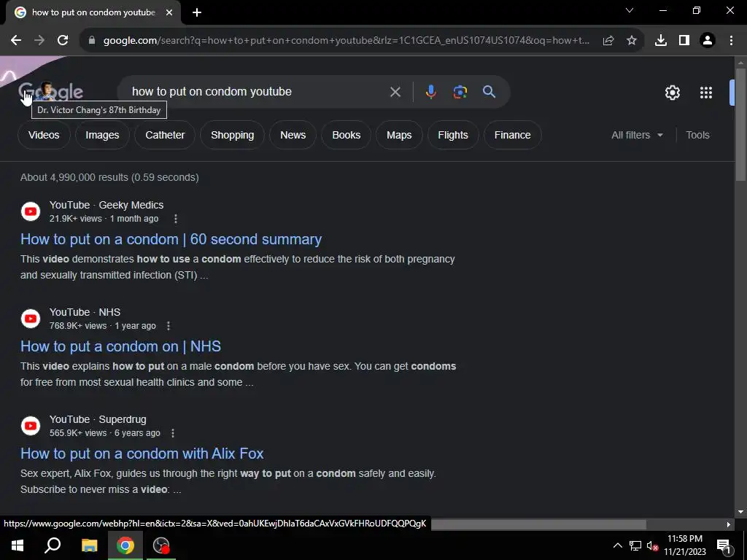Show hidden system tray icons
The height and width of the screenshot is (560, 747).
click(x=617, y=545)
